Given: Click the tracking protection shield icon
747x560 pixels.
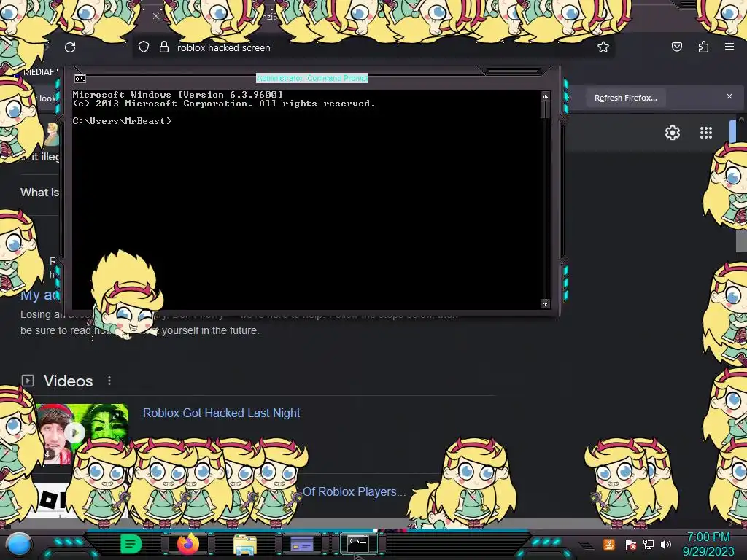Looking at the screenshot, I should pyautogui.click(x=144, y=47).
